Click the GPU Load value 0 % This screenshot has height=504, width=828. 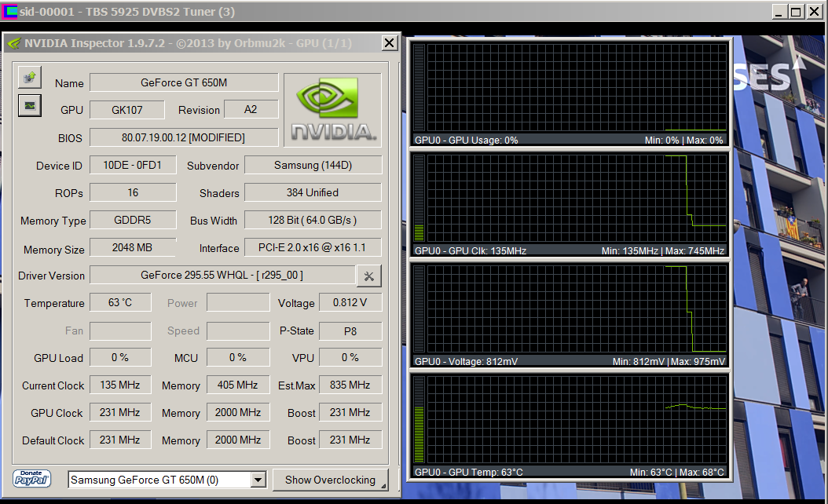tap(120, 357)
